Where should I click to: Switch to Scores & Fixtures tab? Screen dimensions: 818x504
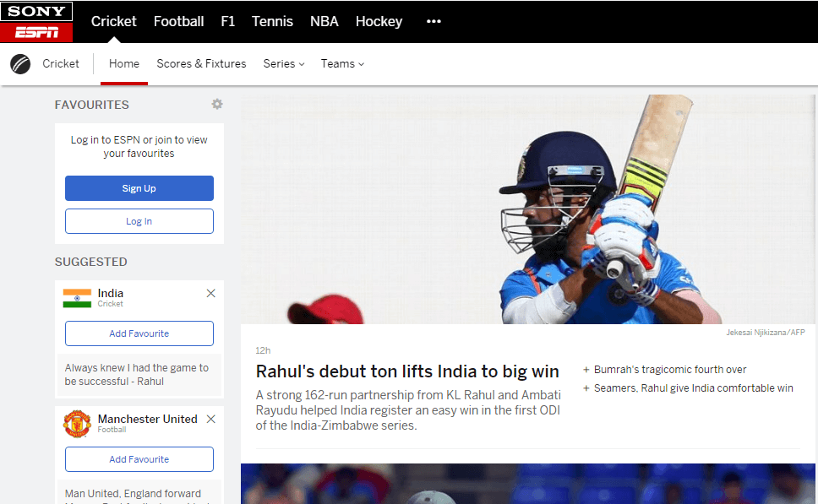point(201,63)
